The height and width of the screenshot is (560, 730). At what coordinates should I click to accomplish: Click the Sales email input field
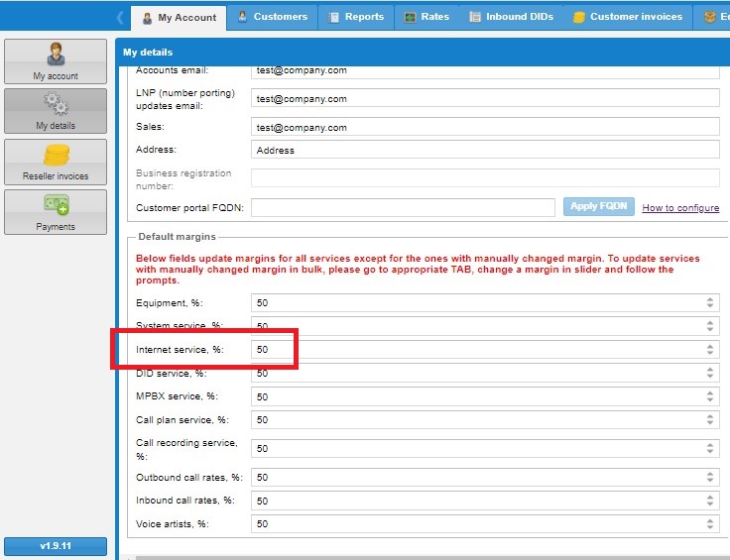coord(485,127)
